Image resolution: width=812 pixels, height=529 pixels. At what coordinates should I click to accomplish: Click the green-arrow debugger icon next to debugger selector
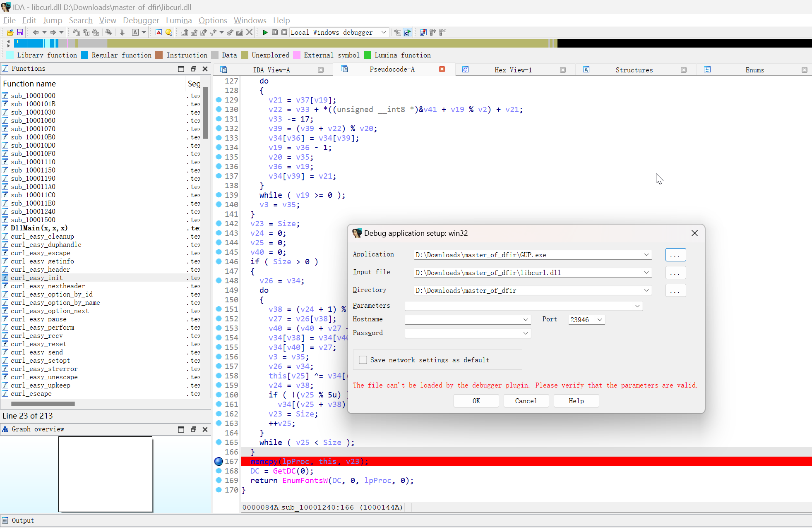[x=408, y=32]
